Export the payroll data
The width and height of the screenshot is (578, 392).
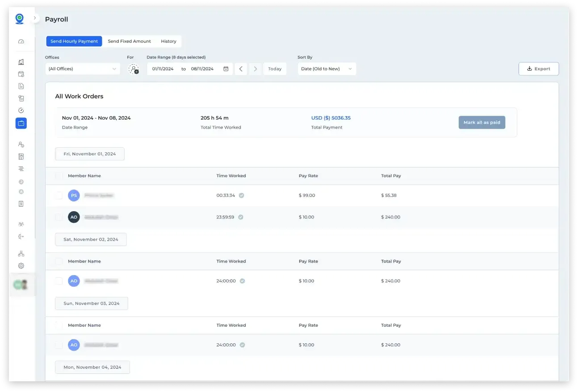[x=538, y=68]
